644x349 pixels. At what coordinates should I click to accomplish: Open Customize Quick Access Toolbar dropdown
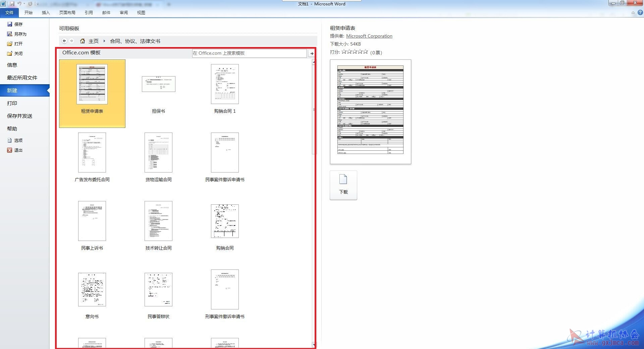pos(38,4)
